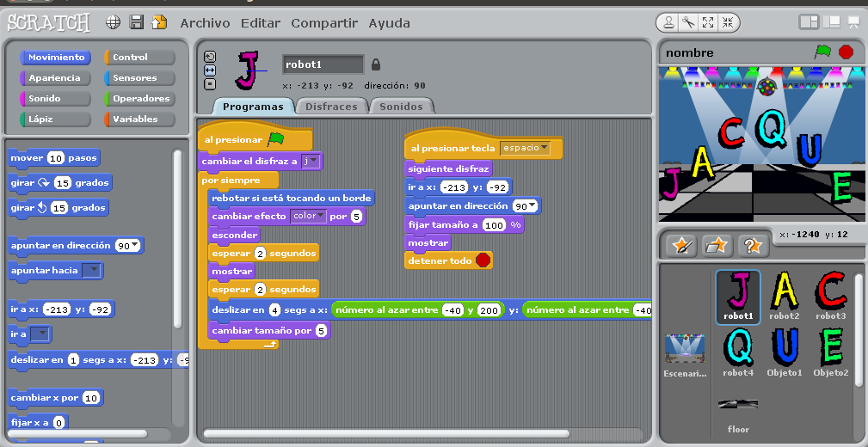Click the robot1 sprite name field
This screenshot has width=868, height=447.
(323, 64)
